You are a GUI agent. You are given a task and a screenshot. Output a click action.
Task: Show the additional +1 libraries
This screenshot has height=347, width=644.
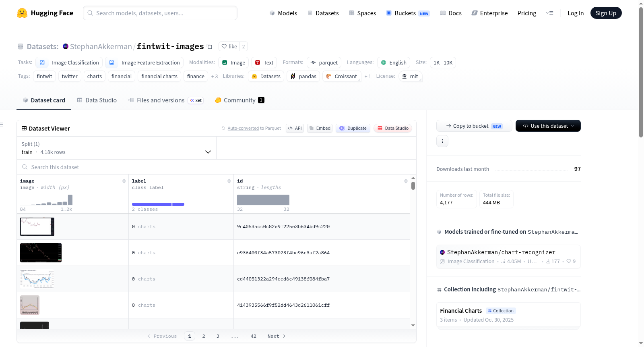pyautogui.click(x=368, y=76)
